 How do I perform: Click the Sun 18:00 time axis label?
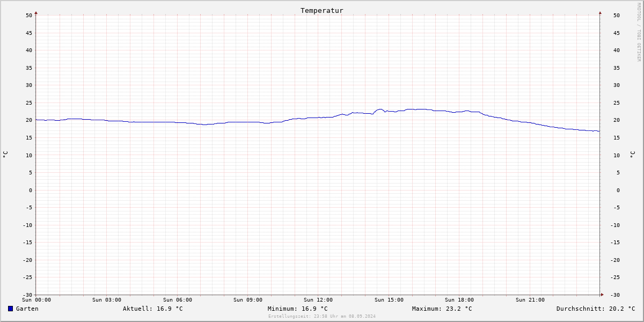click(459, 300)
